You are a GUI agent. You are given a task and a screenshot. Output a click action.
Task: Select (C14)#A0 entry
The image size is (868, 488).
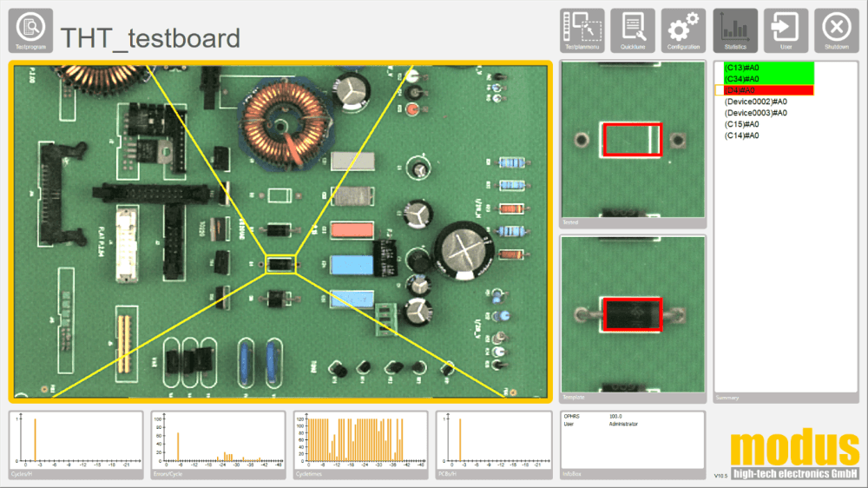742,135
